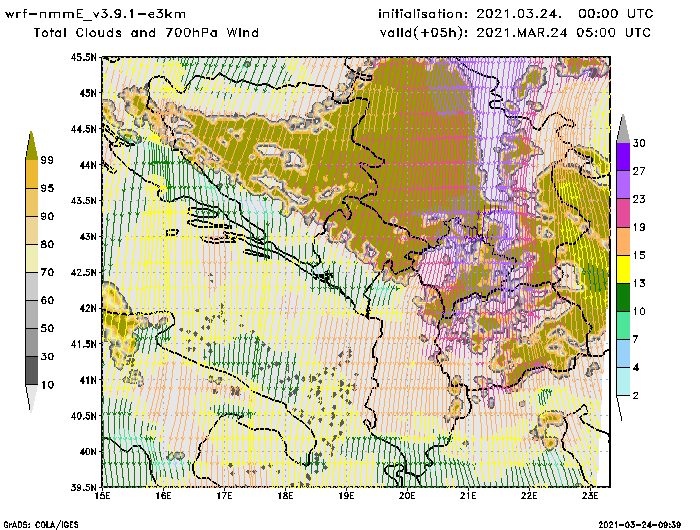Click the '44N' latitude label
Viewport: 700px width, 530px height.
point(88,165)
